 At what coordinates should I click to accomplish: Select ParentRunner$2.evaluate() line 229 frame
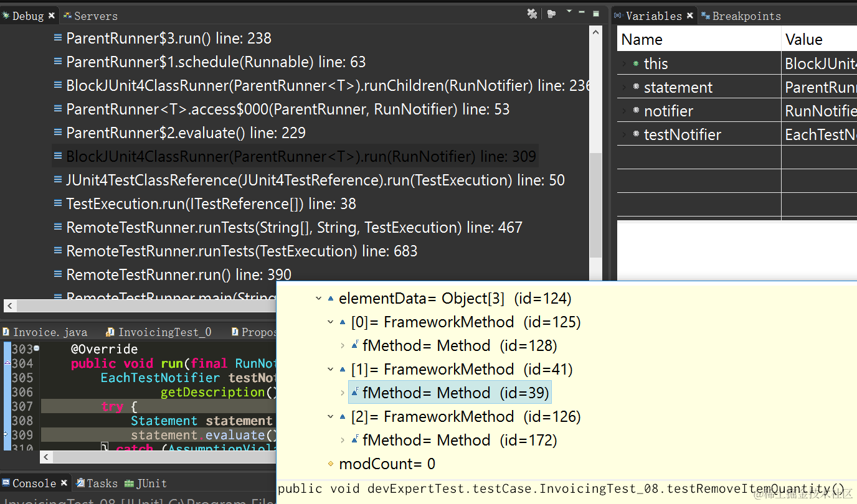coord(186,133)
